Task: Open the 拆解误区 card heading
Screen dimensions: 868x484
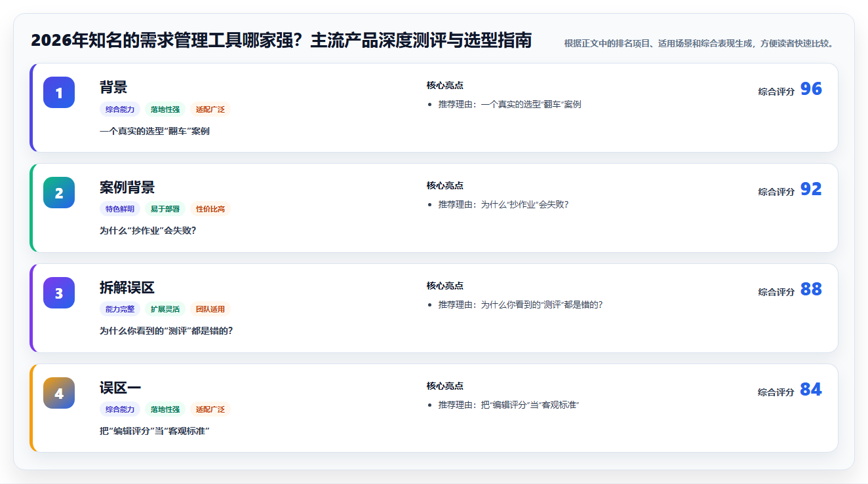Action: coord(127,288)
